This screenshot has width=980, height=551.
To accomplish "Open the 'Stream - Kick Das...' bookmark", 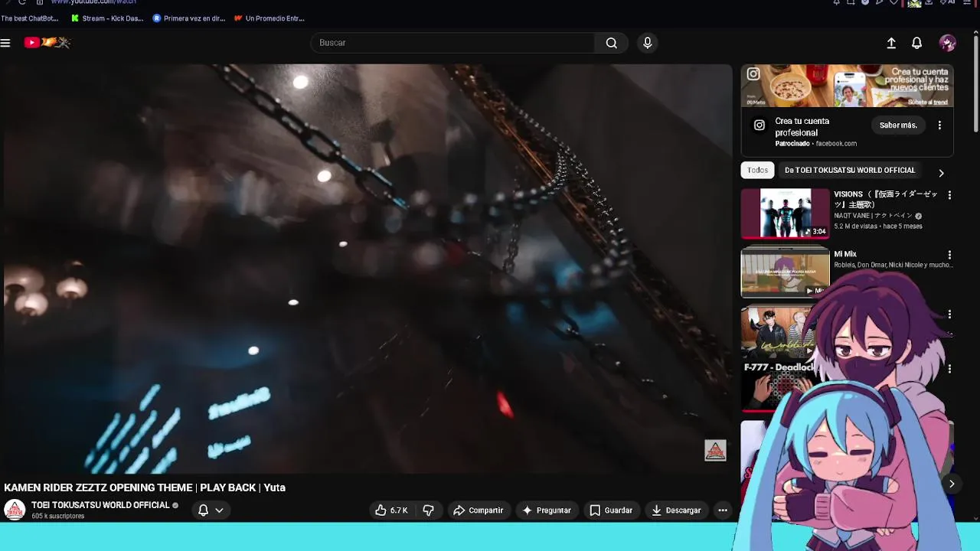I will (107, 18).
